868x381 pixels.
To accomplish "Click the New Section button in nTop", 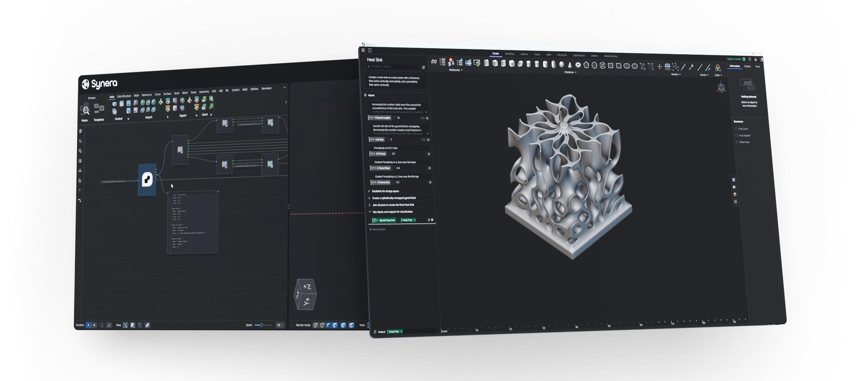I will [x=378, y=229].
